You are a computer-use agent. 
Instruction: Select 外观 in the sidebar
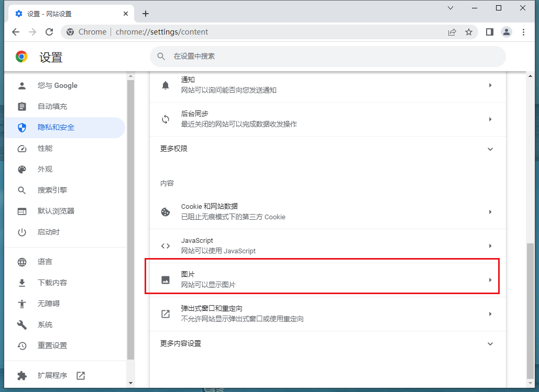pyautogui.click(x=45, y=169)
